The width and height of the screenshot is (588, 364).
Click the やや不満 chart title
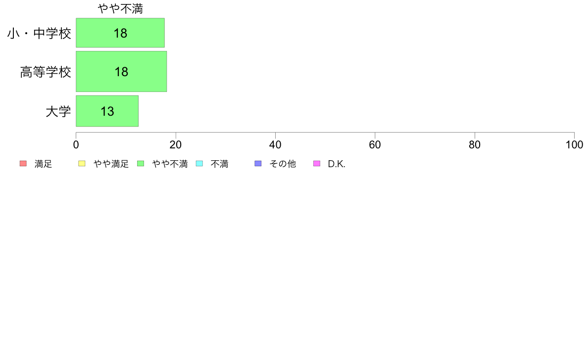tap(120, 8)
